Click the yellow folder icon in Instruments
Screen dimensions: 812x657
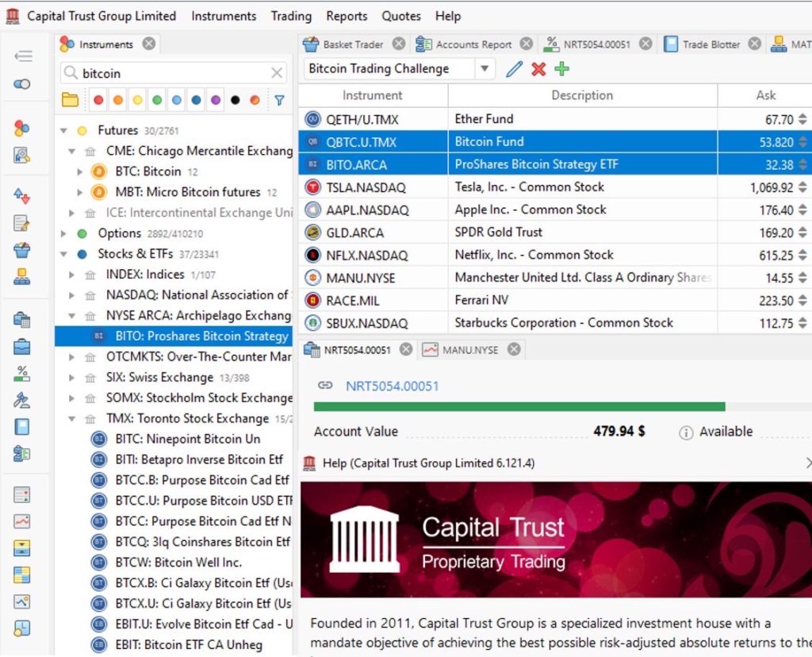(71, 101)
